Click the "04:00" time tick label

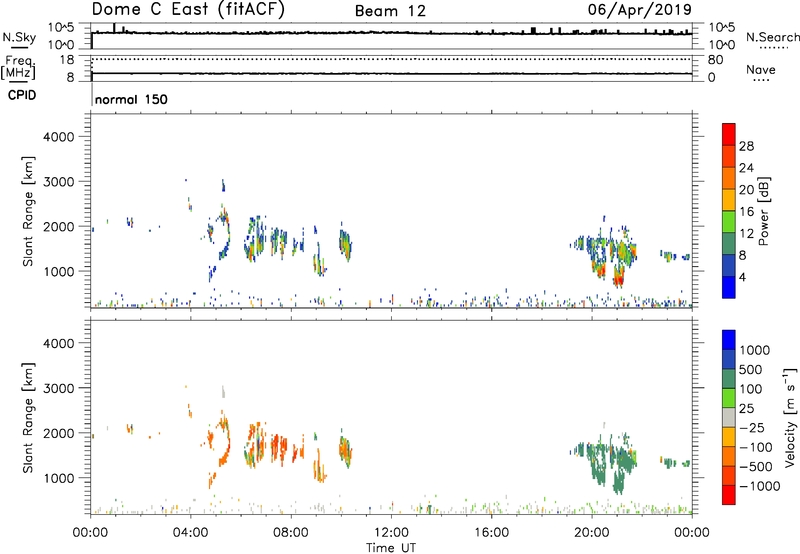pos(190,533)
